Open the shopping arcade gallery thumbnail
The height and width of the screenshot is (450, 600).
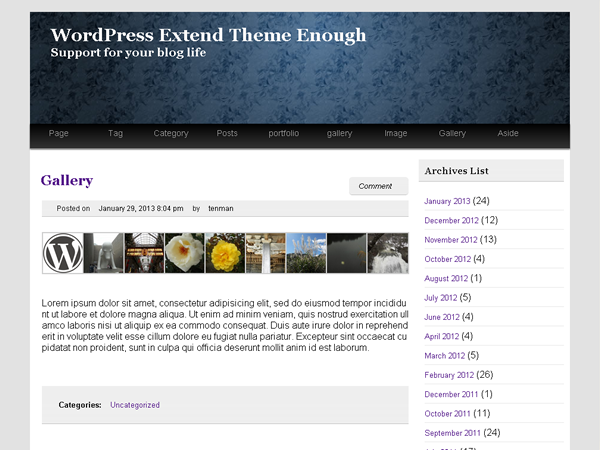coord(144,253)
